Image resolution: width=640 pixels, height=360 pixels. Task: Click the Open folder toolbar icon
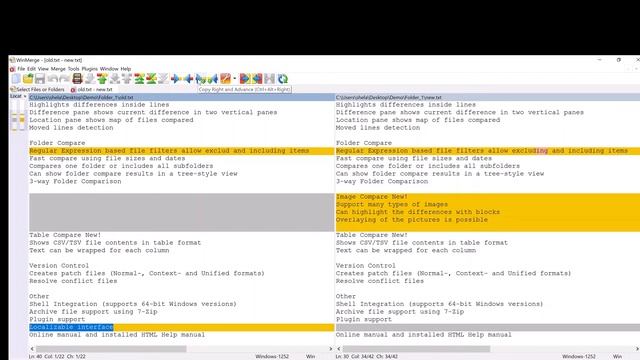[x=28, y=79]
